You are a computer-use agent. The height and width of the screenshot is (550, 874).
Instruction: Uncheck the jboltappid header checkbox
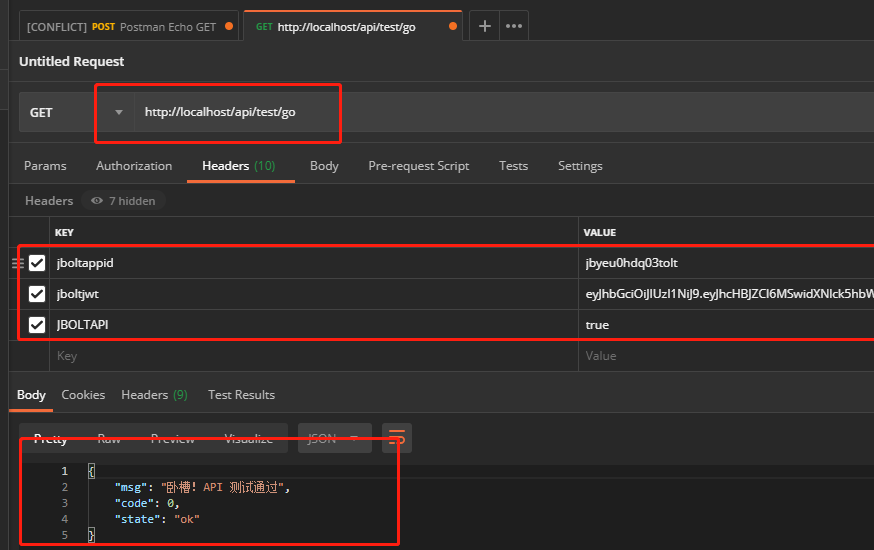pyautogui.click(x=37, y=263)
